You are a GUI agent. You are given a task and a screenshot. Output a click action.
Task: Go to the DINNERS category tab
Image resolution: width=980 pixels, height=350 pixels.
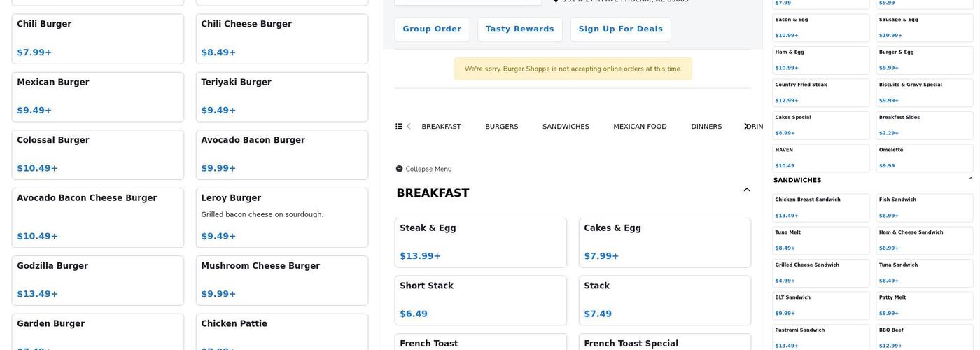(706, 127)
